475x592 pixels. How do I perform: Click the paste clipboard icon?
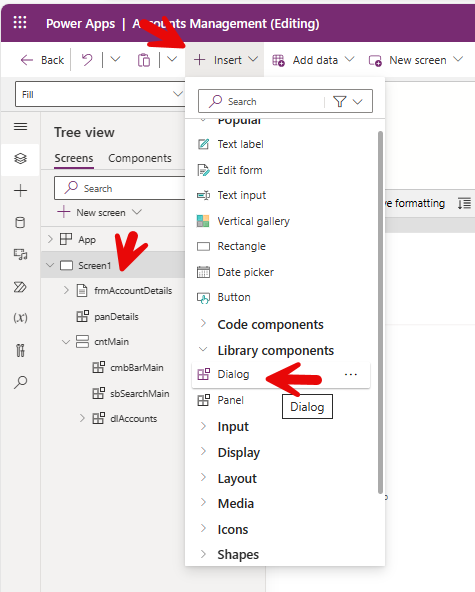click(x=144, y=60)
